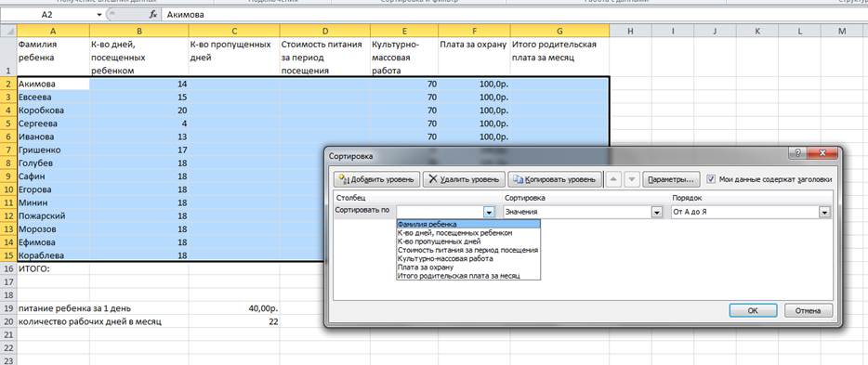Select column H header
The width and height of the screenshot is (868, 365).
click(630, 32)
